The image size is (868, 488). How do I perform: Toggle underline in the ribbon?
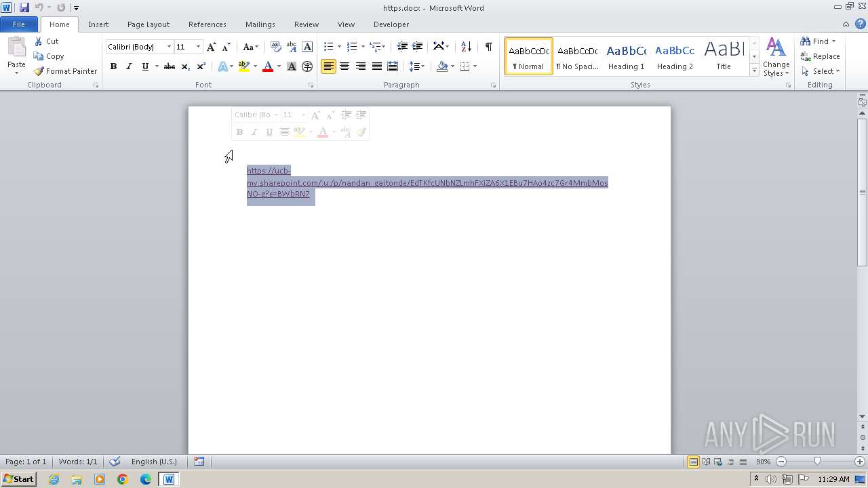coord(144,66)
